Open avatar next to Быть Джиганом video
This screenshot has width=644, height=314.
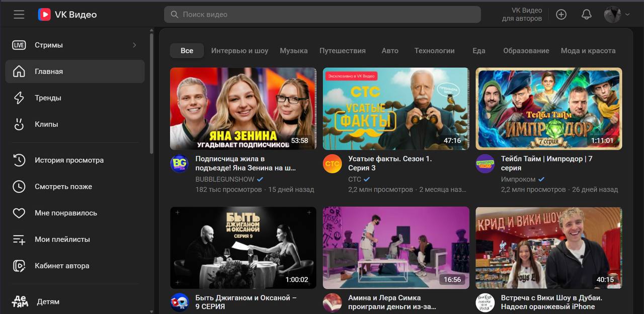click(180, 302)
